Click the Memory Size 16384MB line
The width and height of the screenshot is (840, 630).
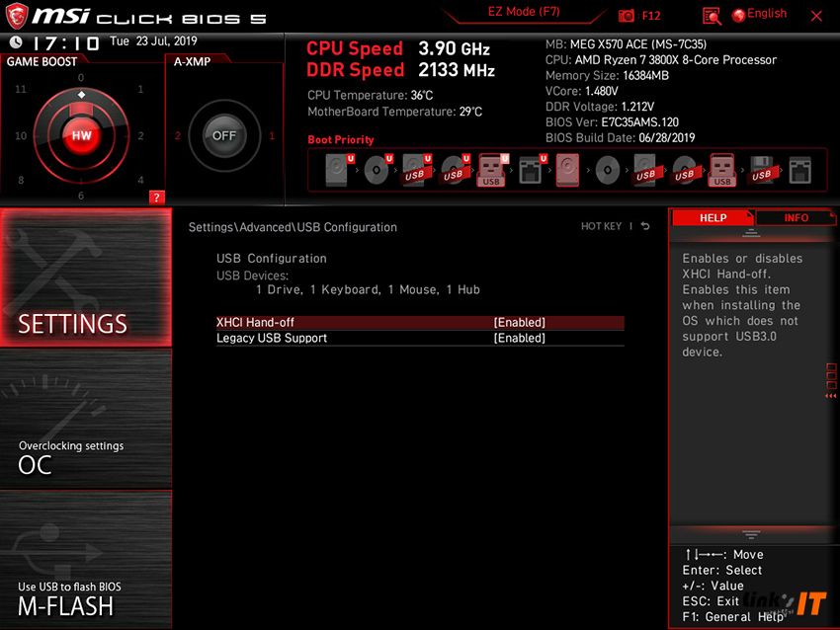[x=607, y=75]
